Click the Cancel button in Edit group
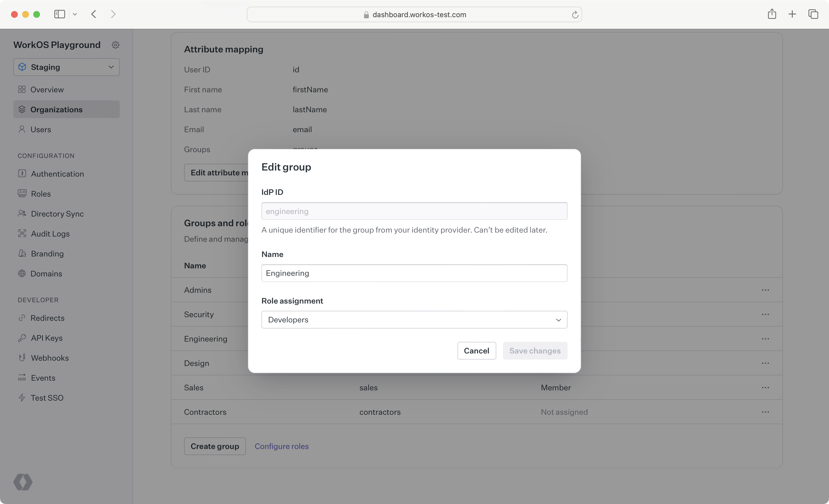829x504 pixels. tap(477, 351)
